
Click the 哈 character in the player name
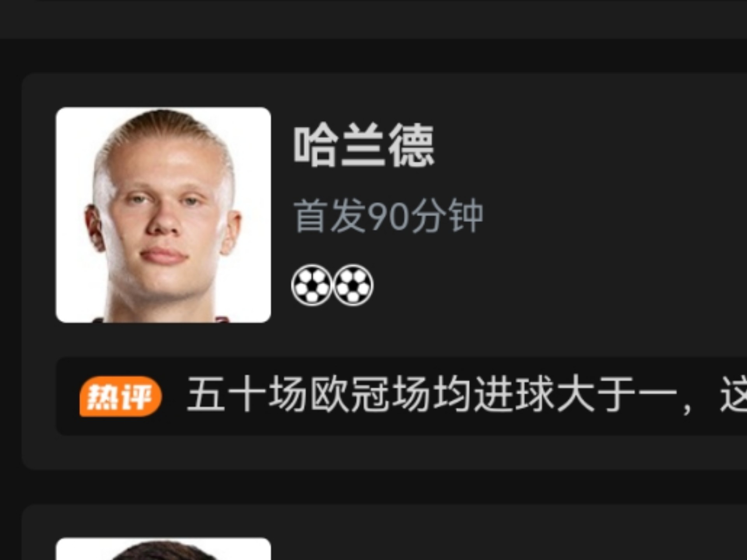tap(315, 146)
